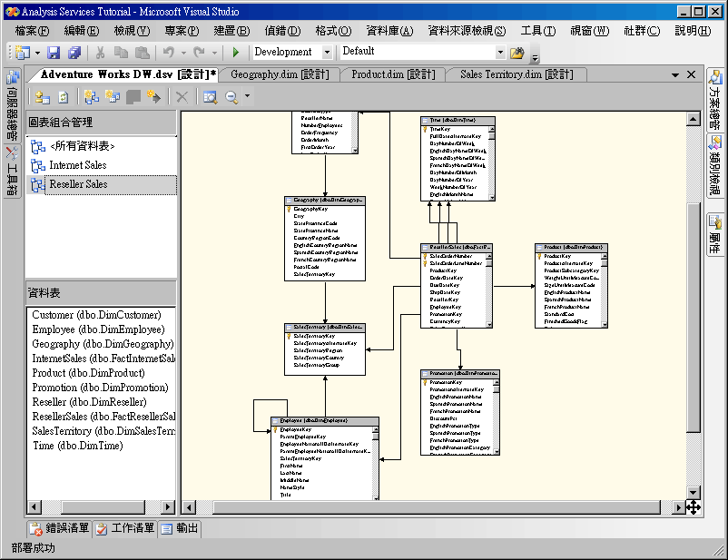Open the Redo history dropdown arrow
Image resolution: width=728 pixels, height=560 pixels.
click(214, 53)
